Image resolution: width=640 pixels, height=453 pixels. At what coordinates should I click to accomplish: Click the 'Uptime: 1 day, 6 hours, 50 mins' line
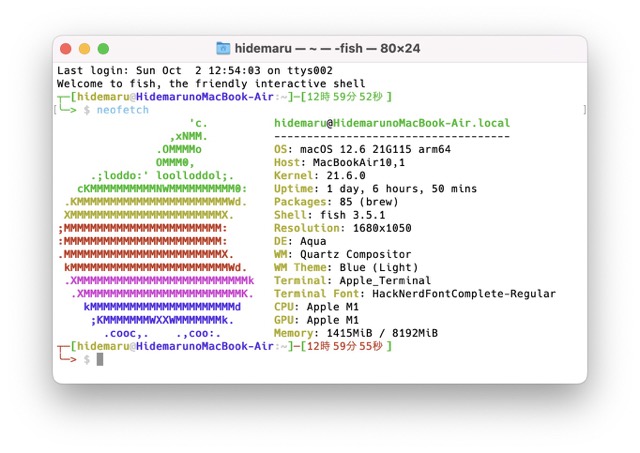click(376, 189)
